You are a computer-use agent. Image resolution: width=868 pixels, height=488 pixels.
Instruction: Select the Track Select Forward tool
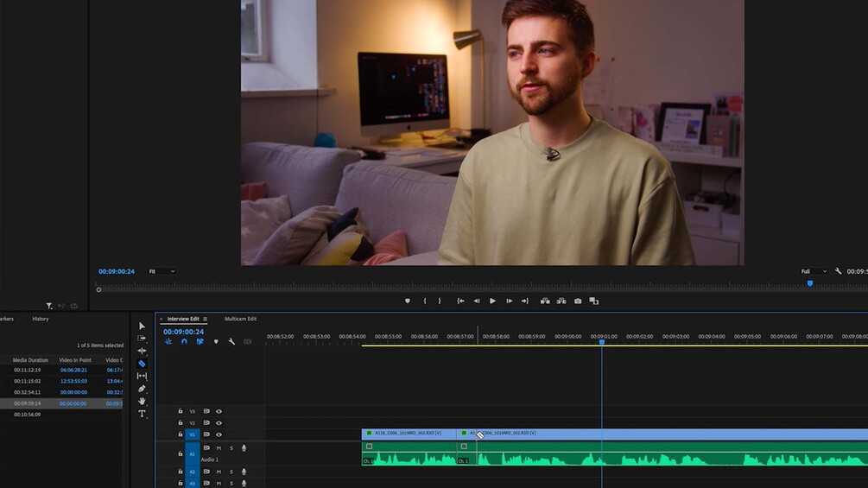point(142,338)
